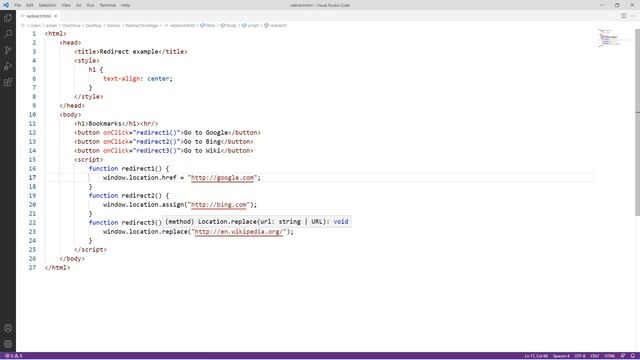The height and width of the screenshot is (360, 640).
Task: Click line number 27 in gutter
Action: [32, 267]
